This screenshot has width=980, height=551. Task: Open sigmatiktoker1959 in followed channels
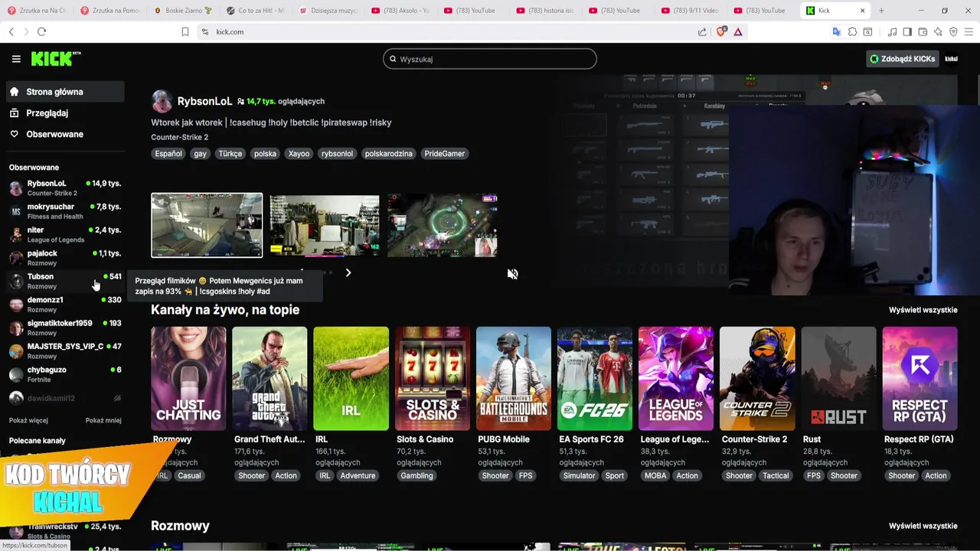pos(65,328)
